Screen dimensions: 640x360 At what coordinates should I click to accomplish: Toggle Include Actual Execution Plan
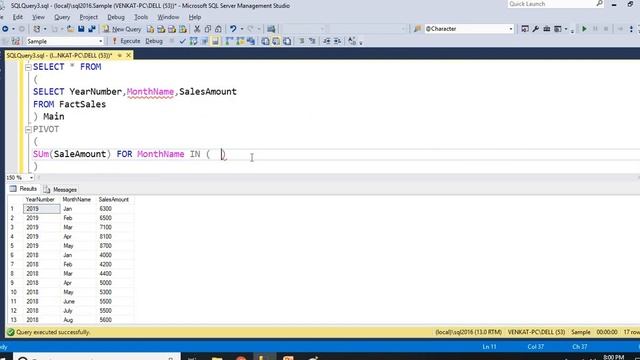click(229, 41)
